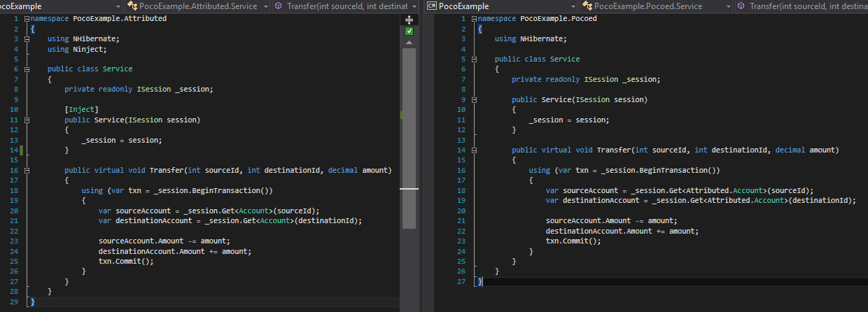Click 'private readonly ISession _session;' in left pane
868x312 pixels.
pyautogui.click(x=139, y=90)
